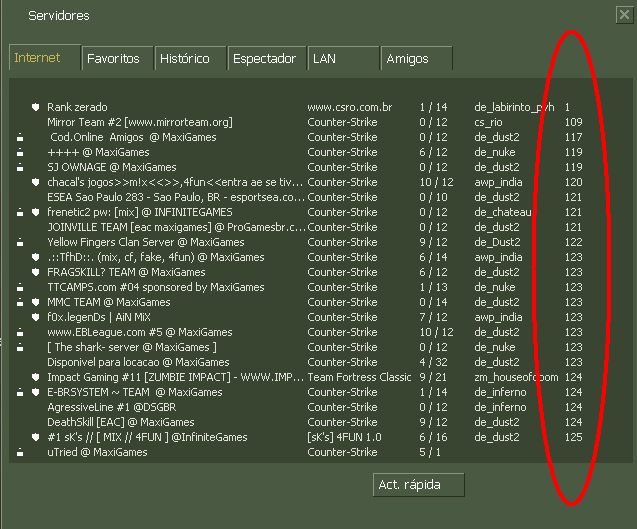The image size is (637, 529).
Task: Click the 1 / 13 player count
Action: coord(433,288)
